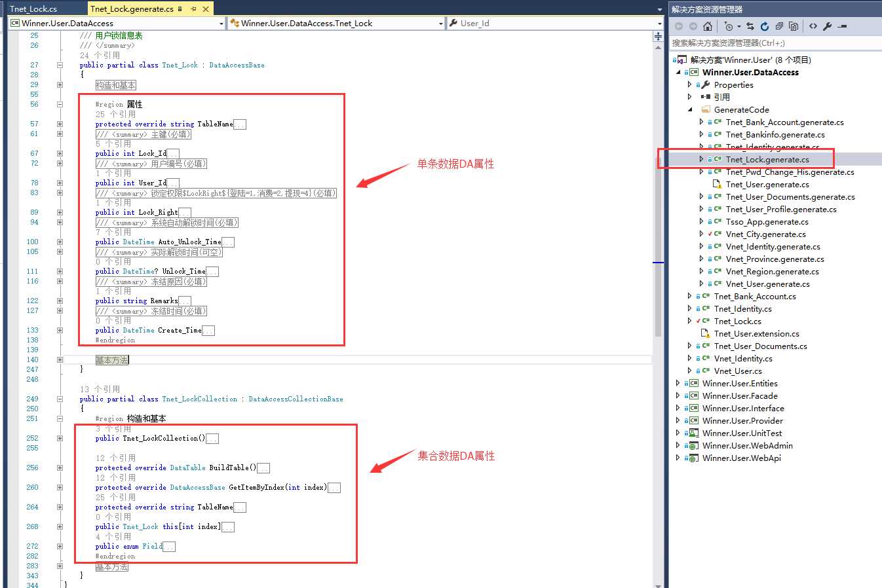Expand the 基本方法 outline at line 140
This screenshot has width=882, height=588.
point(60,359)
